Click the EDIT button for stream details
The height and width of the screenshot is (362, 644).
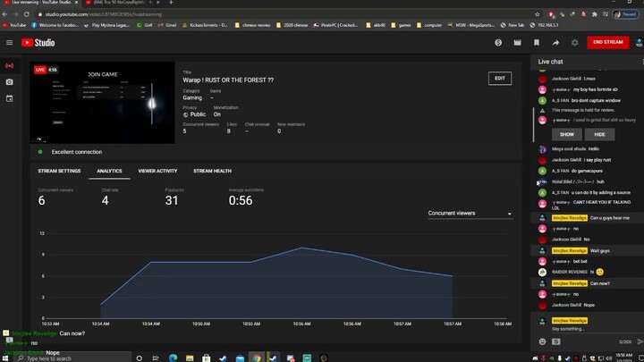click(x=500, y=79)
